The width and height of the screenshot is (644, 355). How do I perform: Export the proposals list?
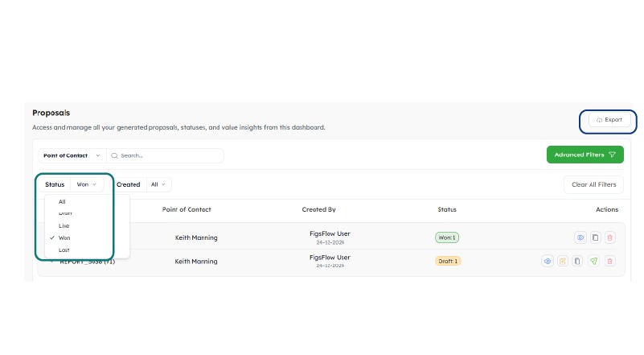609,120
